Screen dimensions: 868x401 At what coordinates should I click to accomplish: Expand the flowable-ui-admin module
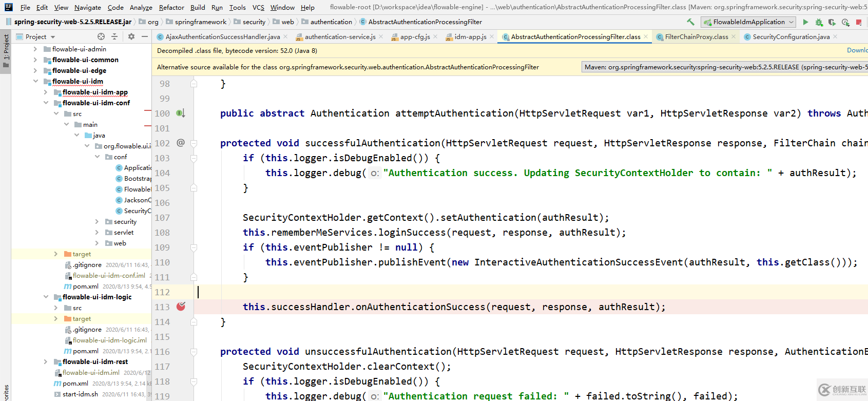[35, 49]
